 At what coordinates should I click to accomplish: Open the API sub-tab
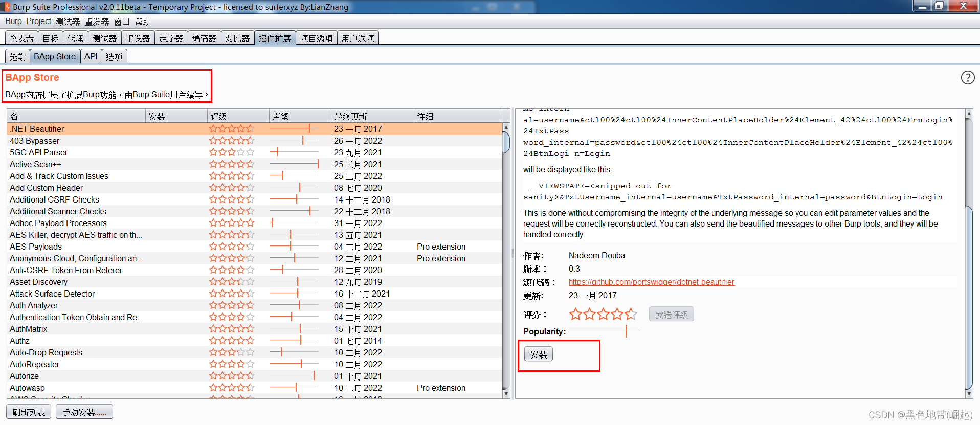pos(91,56)
